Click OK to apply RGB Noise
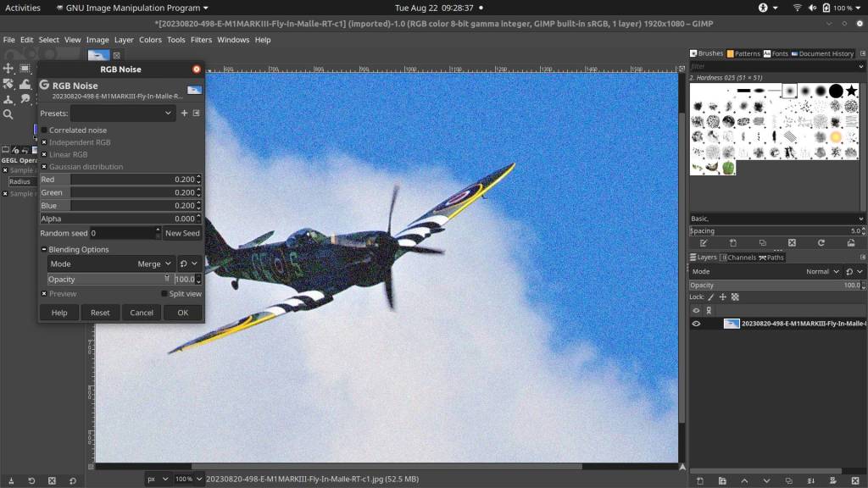Viewport: 868px width, 488px height. pyautogui.click(x=183, y=313)
